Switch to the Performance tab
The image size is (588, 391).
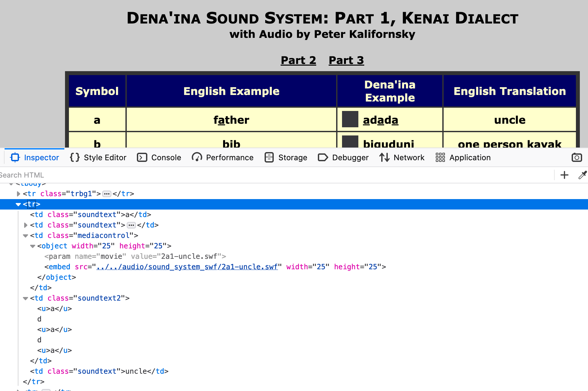click(x=222, y=158)
